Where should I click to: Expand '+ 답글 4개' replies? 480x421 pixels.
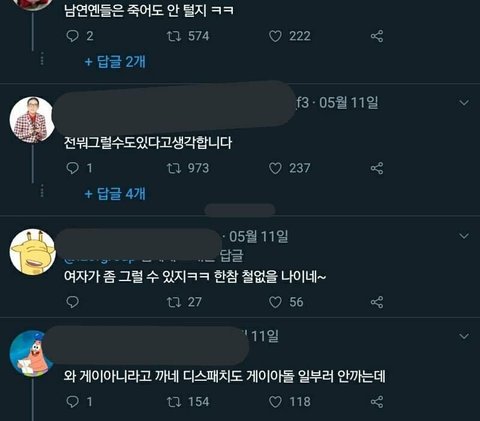115,193
